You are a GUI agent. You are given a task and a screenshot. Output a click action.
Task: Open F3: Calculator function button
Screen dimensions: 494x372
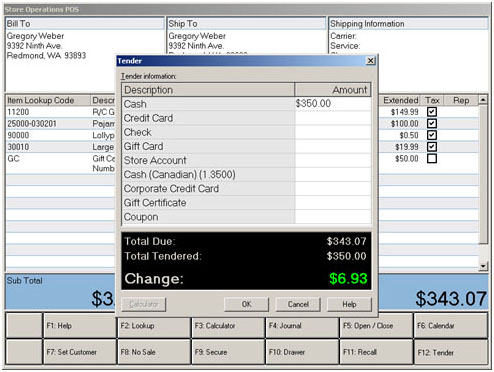(x=228, y=325)
